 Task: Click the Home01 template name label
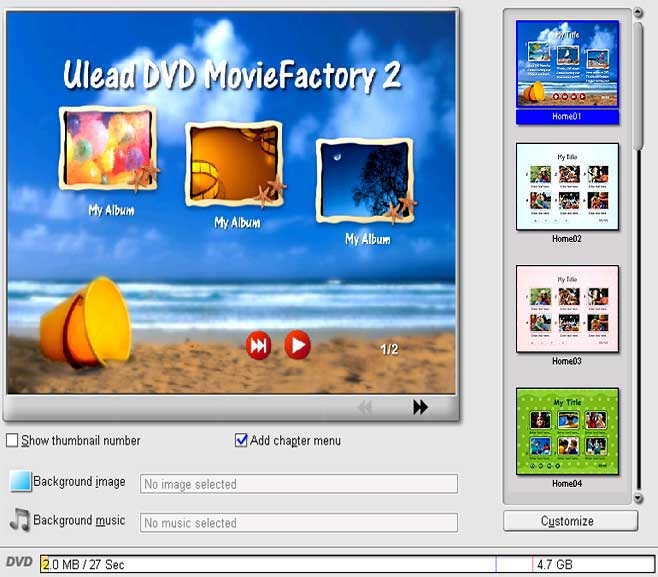[567, 116]
